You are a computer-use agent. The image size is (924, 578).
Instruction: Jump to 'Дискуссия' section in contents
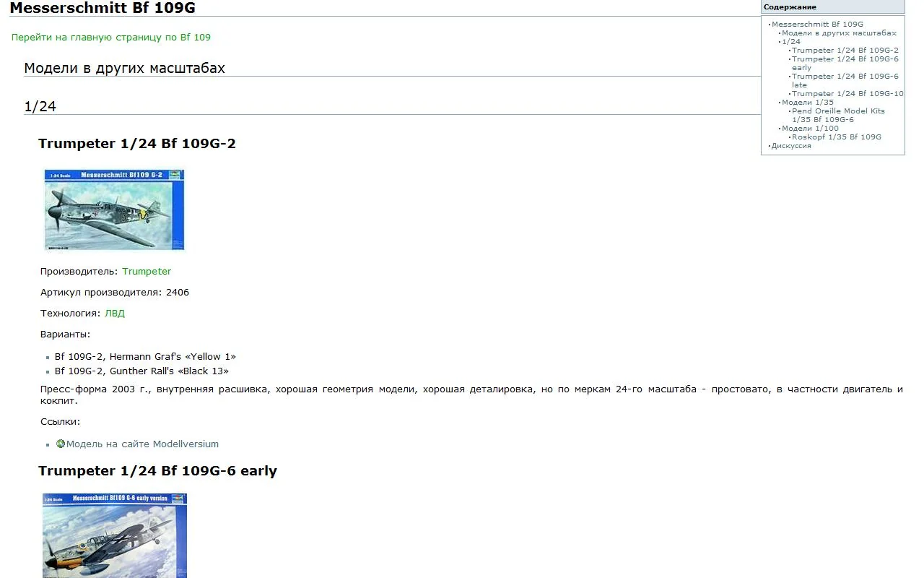click(x=791, y=146)
